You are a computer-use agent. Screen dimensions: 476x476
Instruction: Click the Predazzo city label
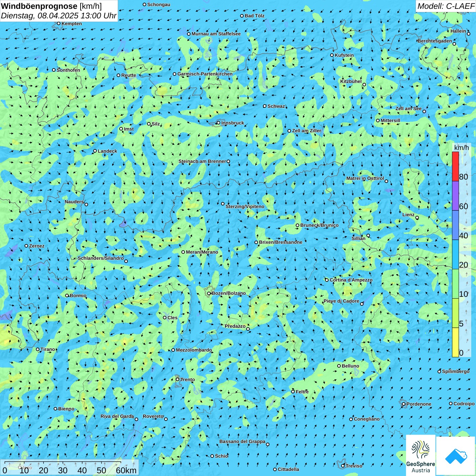click(x=235, y=326)
